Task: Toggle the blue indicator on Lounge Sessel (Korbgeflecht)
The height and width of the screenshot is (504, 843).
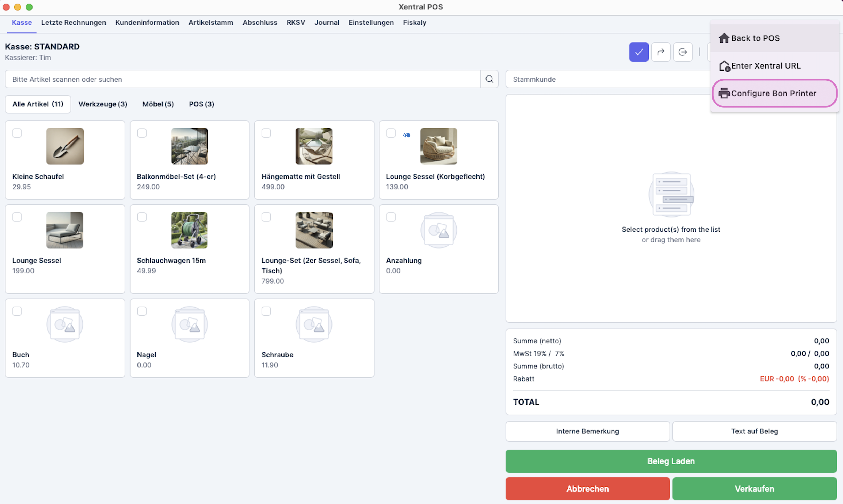Action: 407,135
